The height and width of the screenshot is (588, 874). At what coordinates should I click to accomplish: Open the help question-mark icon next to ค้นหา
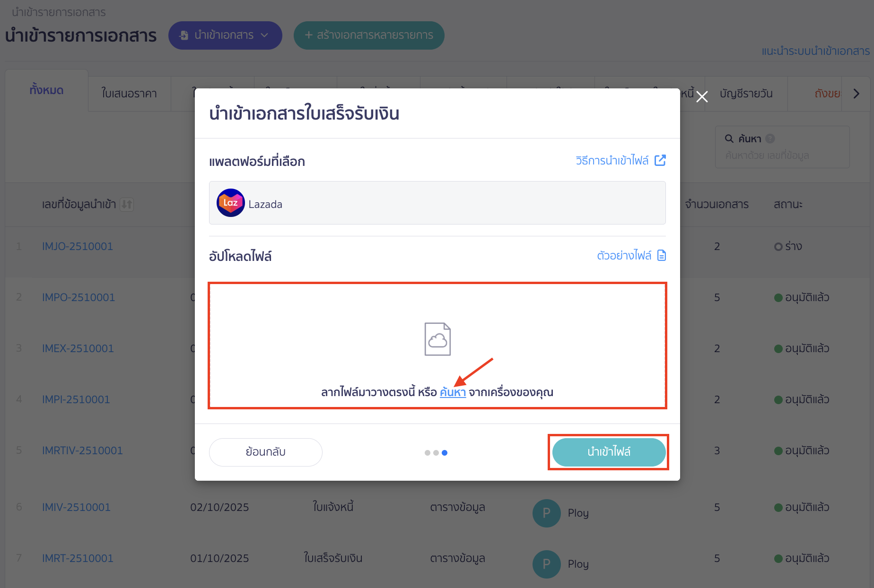(771, 138)
